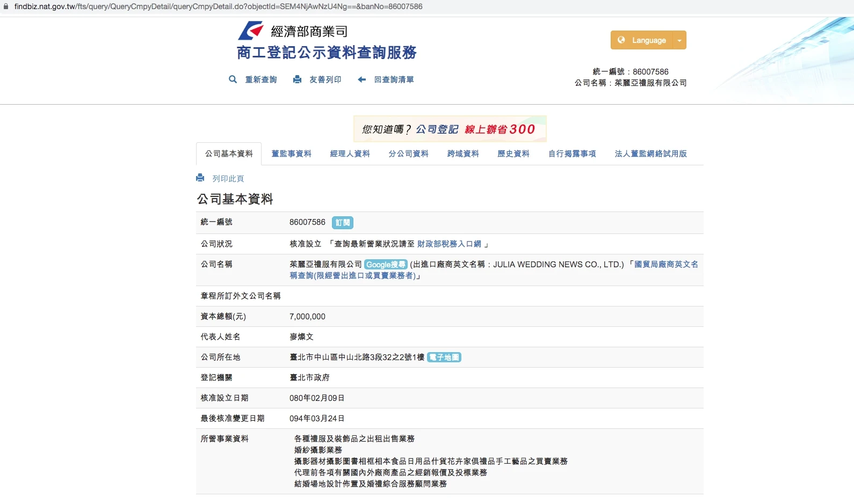
Task: Click the magnifier icon beside 重新查詢
Action: pos(233,79)
